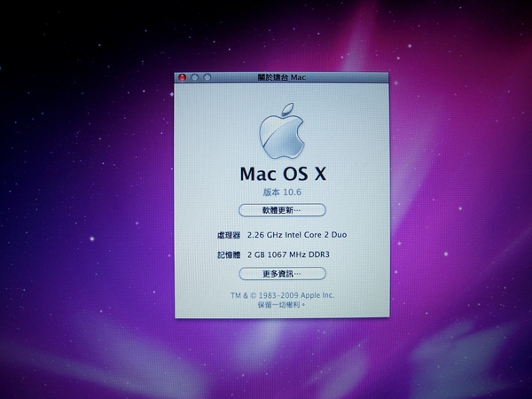Click the Mac OS X heading text
This screenshot has height=399, width=532.
pos(283,174)
